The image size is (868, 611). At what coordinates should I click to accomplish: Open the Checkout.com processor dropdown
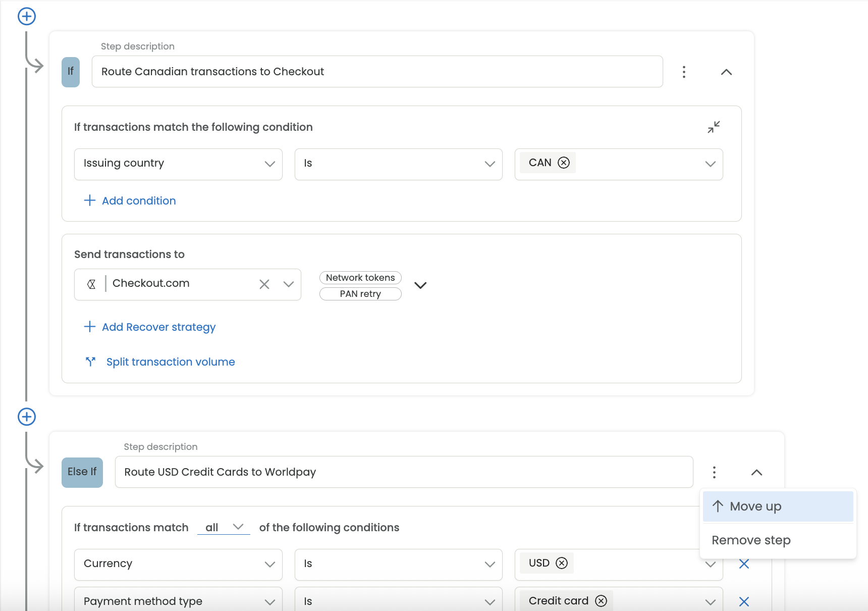click(288, 284)
